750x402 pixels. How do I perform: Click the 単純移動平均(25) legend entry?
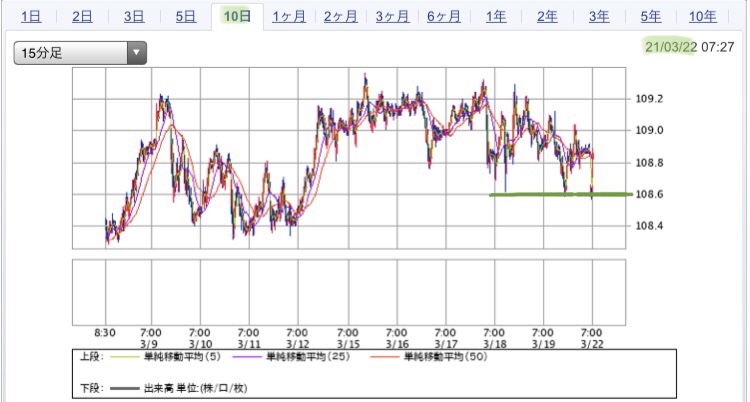click(x=307, y=357)
